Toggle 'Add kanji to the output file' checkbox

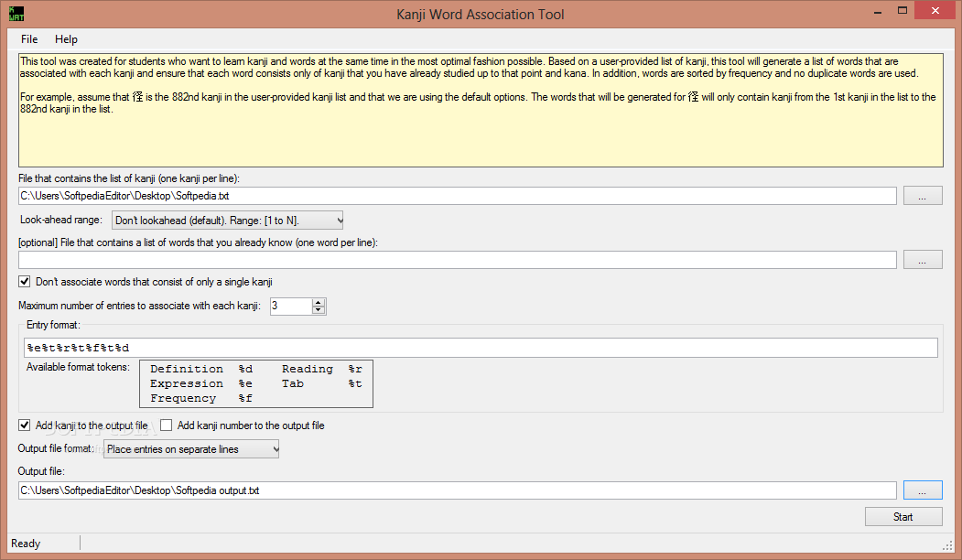click(25, 425)
